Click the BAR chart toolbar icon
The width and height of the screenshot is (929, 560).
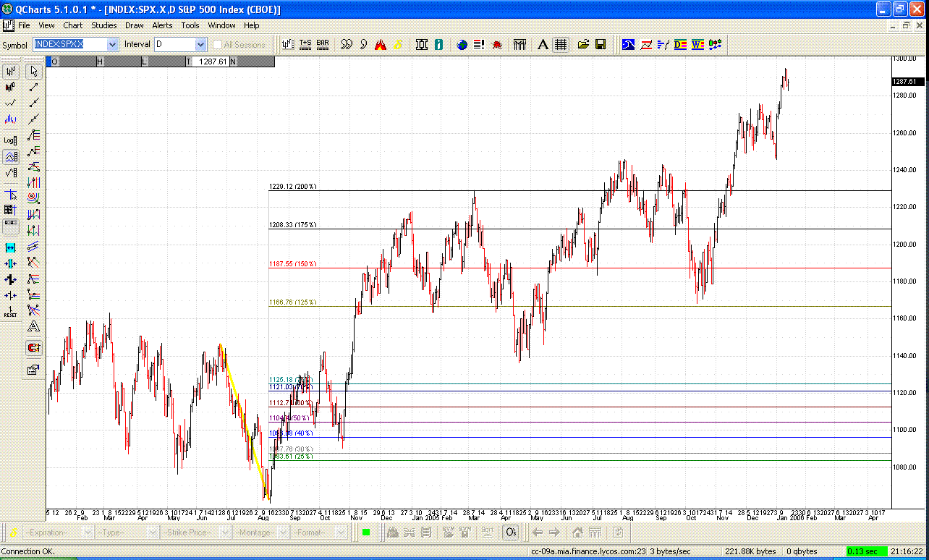323,45
